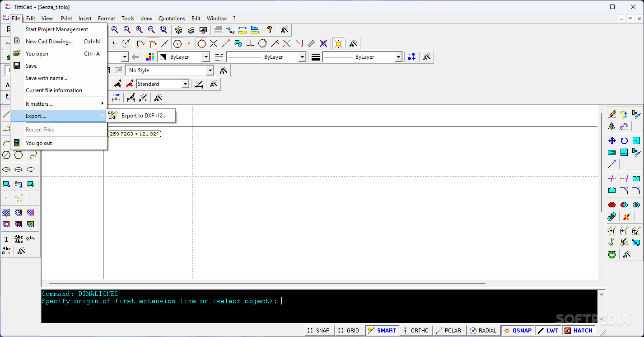Open the Standard dimension style dropdown
Screen dimensions: 644x337
[x=185, y=84]
